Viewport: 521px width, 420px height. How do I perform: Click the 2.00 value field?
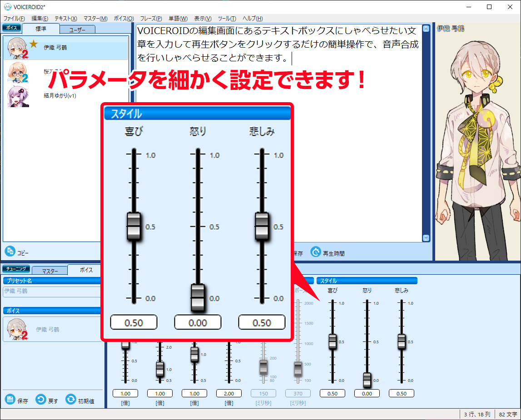click(x=229, y=394)
